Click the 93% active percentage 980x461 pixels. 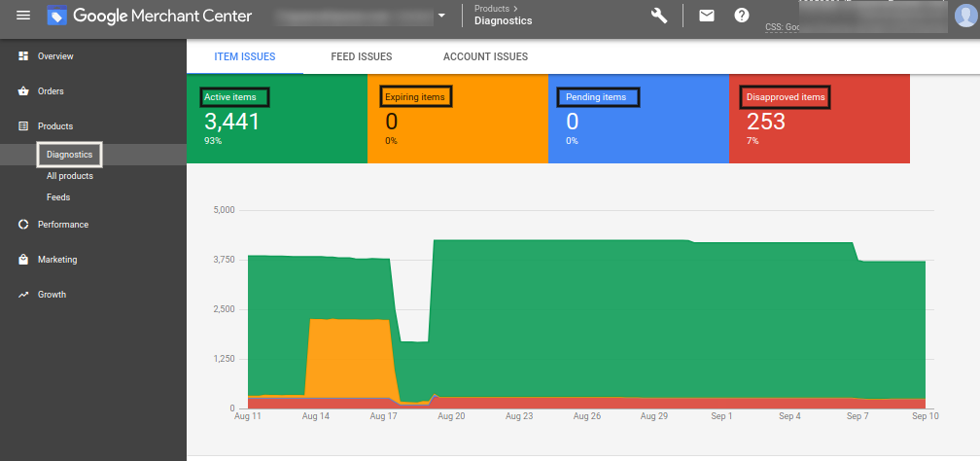(213, 141)
